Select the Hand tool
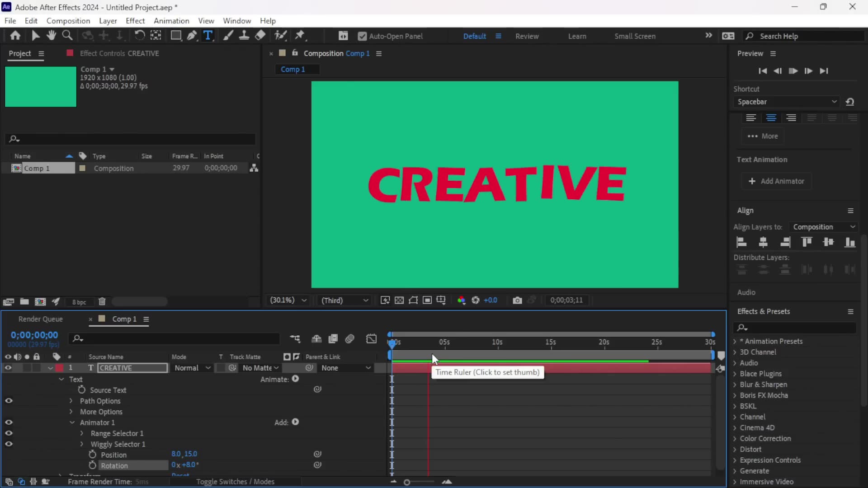Image resolution: width=868 pixels, height=488 pixels. (51, 36)
